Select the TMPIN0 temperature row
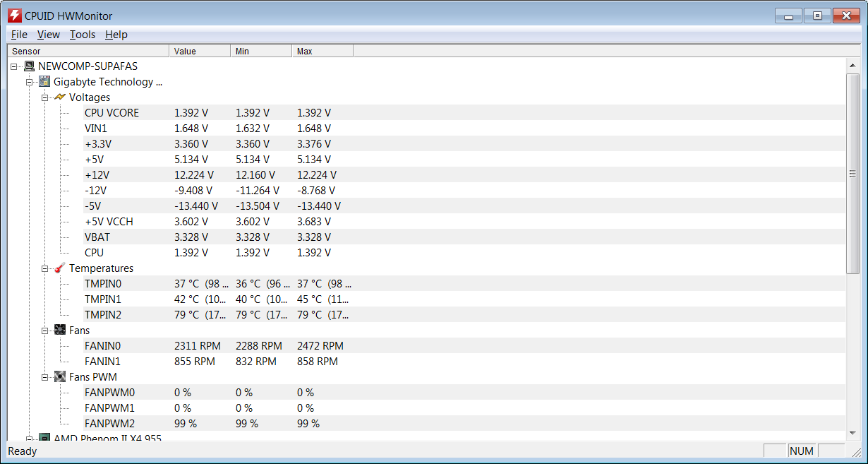Image resolution: width=868 pixels, height=464 pixels. click(x=464, y=284)
